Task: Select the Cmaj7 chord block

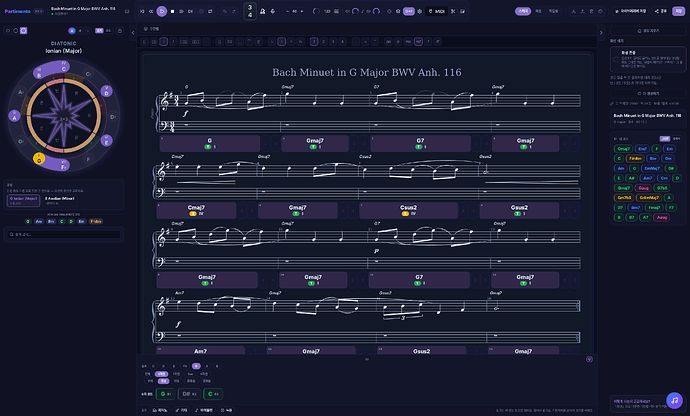Action: [x=196, y=210]
